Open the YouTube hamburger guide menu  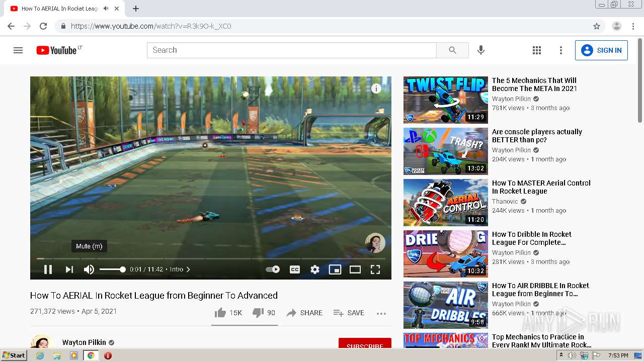18,50
